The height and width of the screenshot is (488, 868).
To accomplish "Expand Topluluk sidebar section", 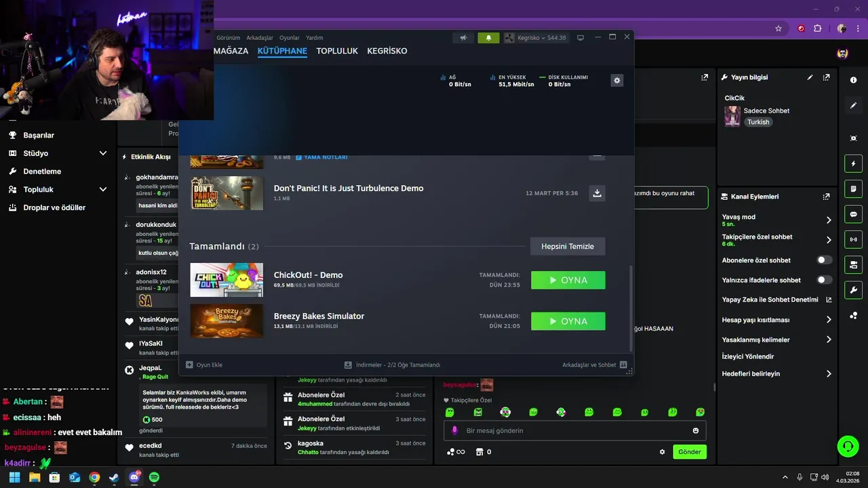I will [x=103, y=189].
